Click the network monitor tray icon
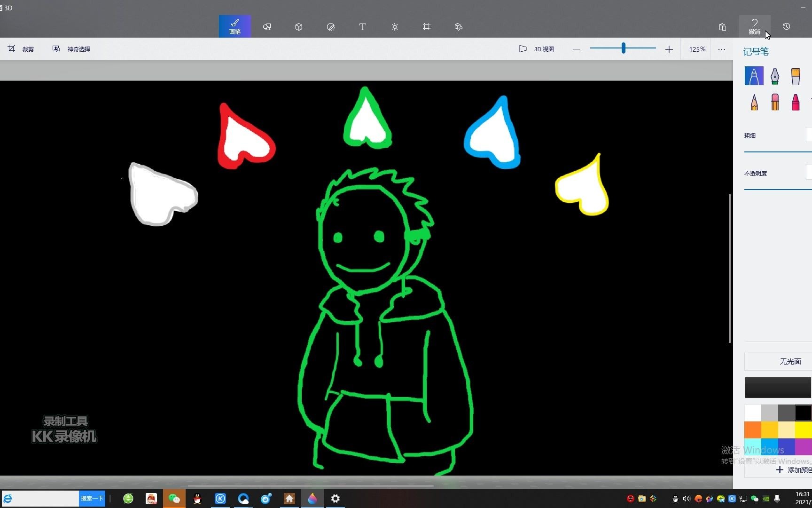812x508 pixels. (x=743, y=499)
